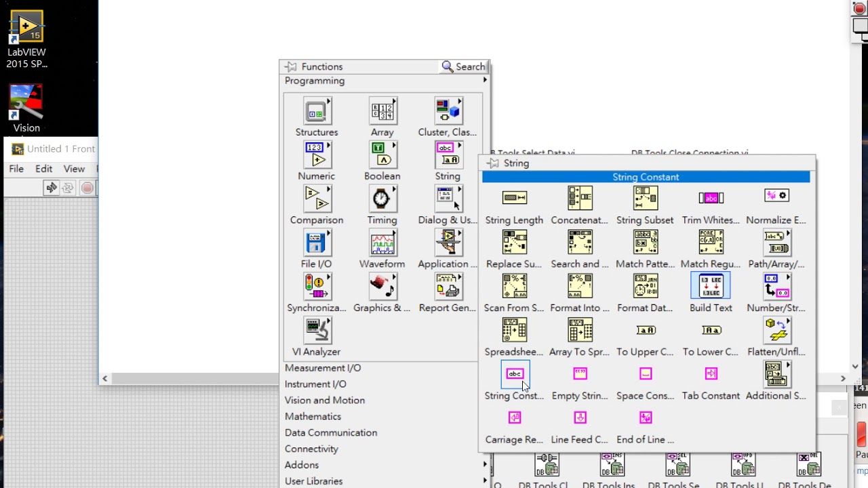868x488 pixels.
Task: Click the Search button in Functions palette
Action: (x=464, y=66)
